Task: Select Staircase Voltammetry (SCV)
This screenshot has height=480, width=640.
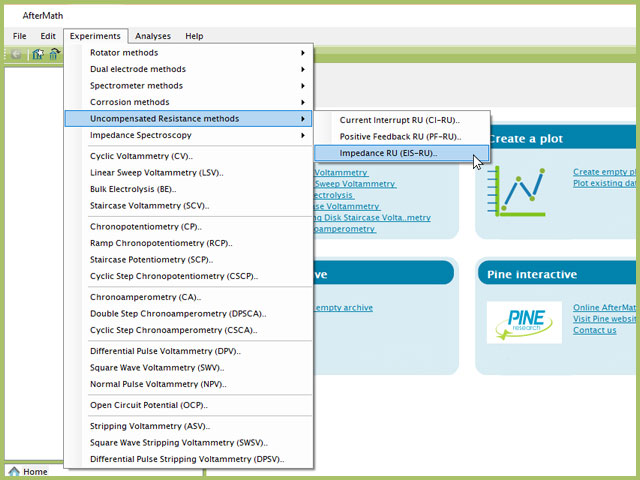Action: pyautogui.click(x=189, y=206)
